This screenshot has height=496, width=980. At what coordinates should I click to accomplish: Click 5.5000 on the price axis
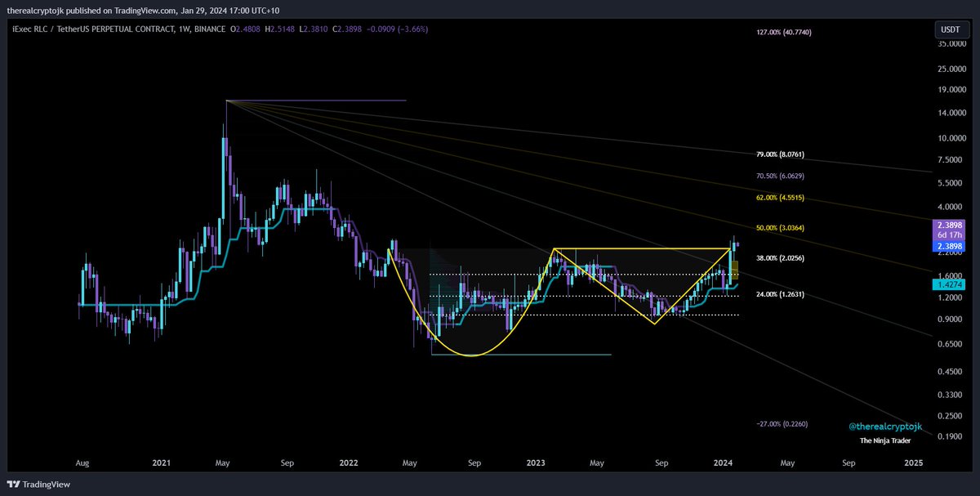coord(951,183)
